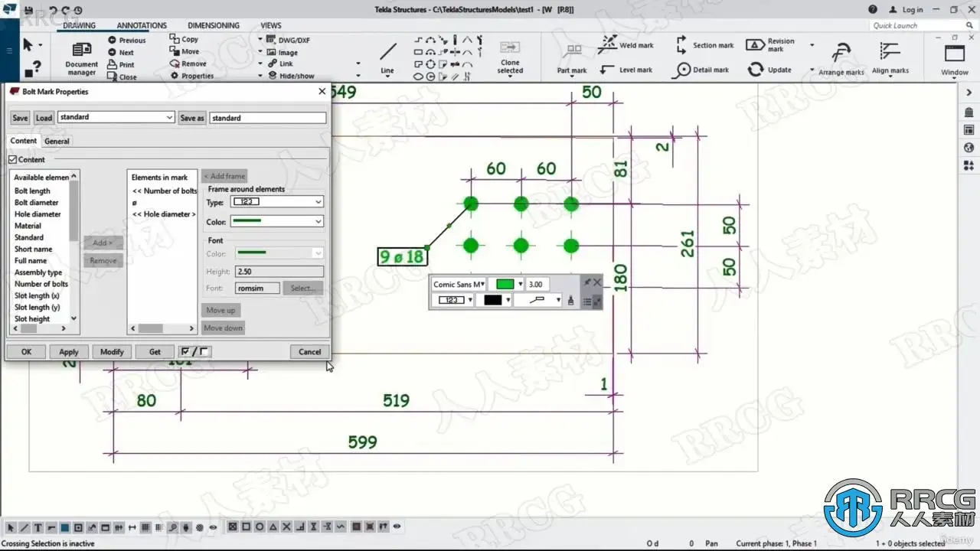Click the Save as button
980x551 pixels.
point(192,118)
